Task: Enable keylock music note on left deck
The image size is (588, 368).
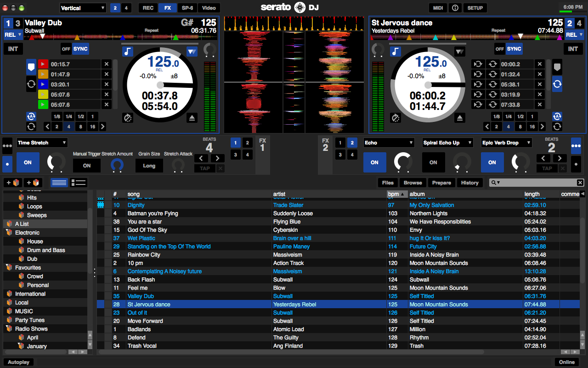Action: pos(127,52)
